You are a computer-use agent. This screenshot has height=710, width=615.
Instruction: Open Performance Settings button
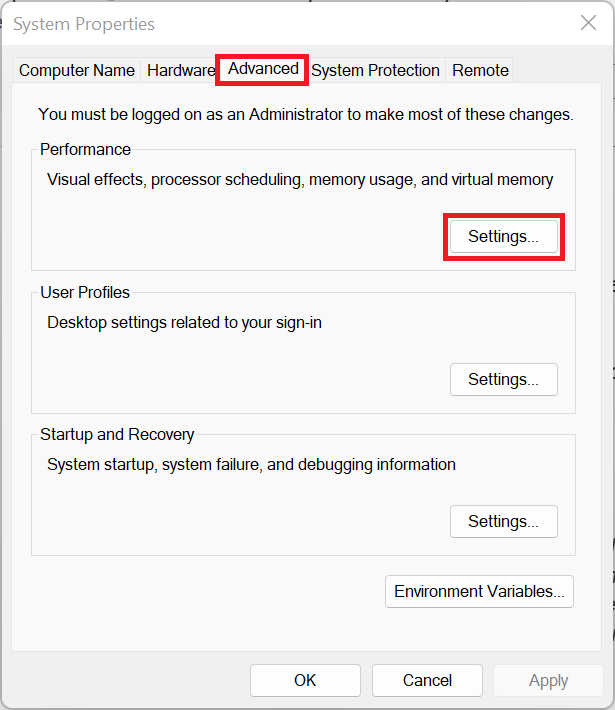(504, 237)
